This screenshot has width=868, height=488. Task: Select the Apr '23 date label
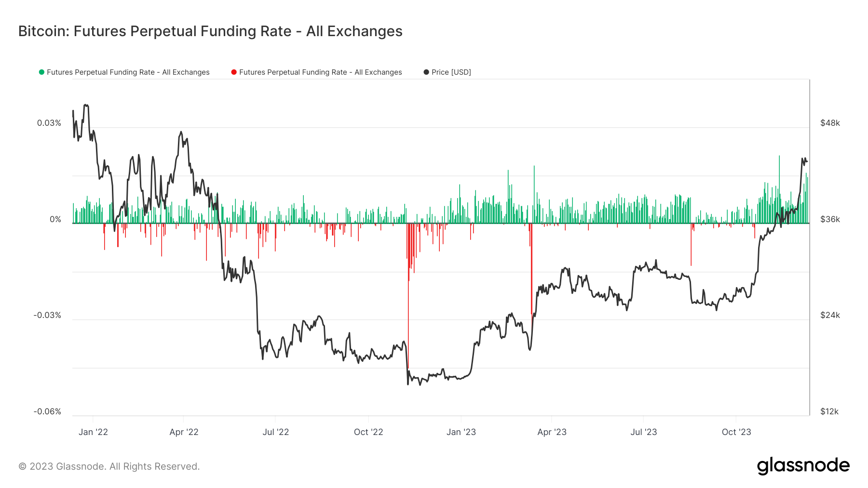pos(552,432)
